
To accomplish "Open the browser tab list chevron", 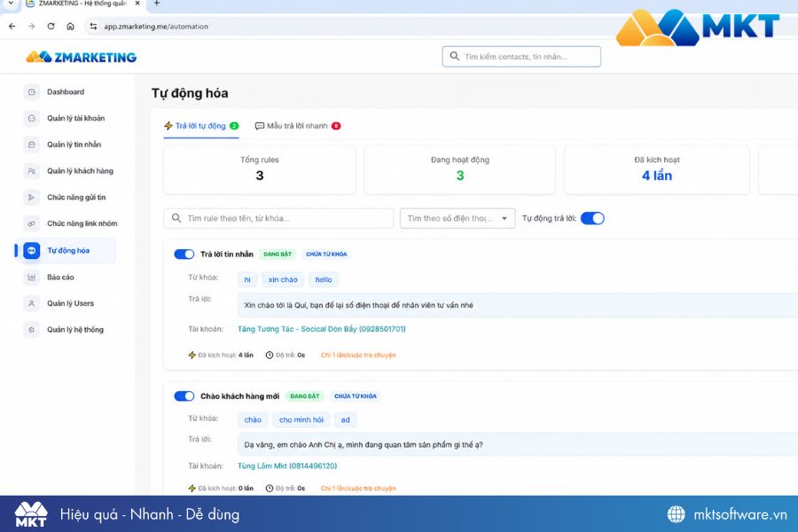I will click(x=11, y=4).
